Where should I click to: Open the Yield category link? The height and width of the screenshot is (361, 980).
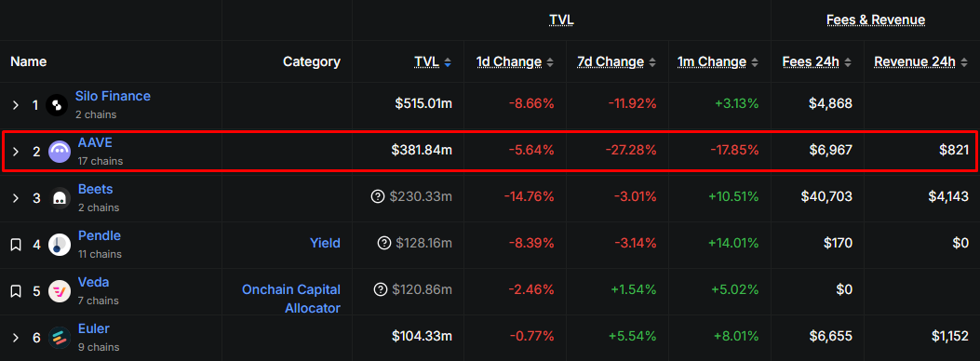pyautogui.click(x=325, y=243)
